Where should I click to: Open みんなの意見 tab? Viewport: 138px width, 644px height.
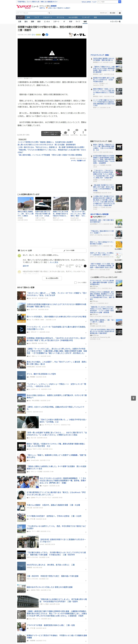(73, 17)
